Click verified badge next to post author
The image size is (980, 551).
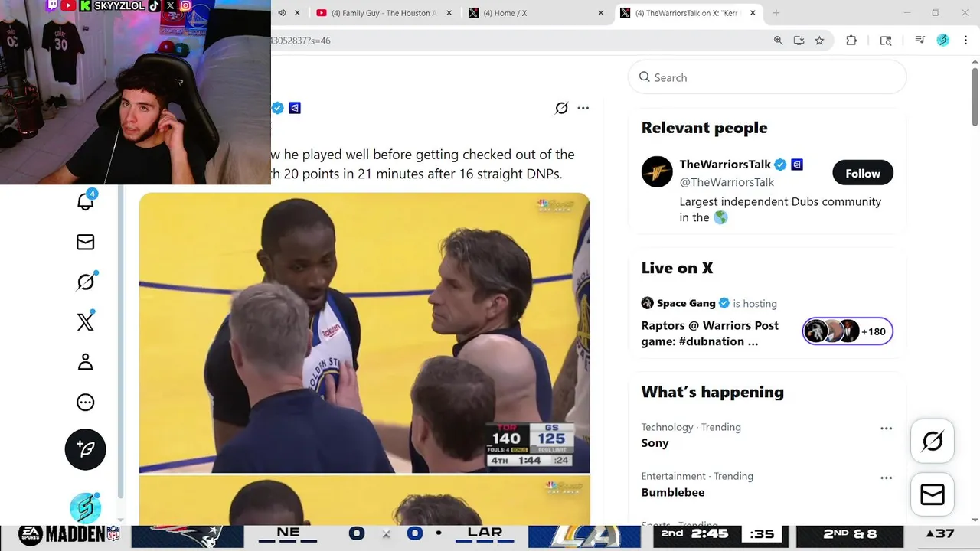[278, 108]
